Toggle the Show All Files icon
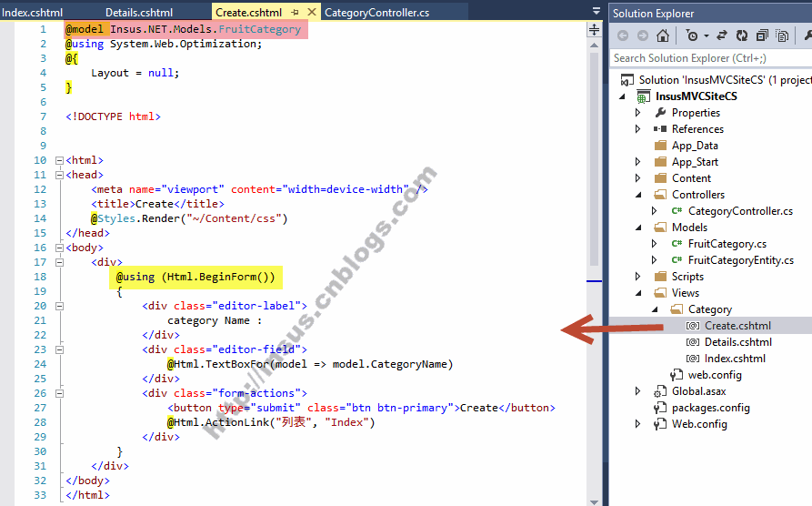Viewport: 812px width, 506px height. click(x=782, y=35)
